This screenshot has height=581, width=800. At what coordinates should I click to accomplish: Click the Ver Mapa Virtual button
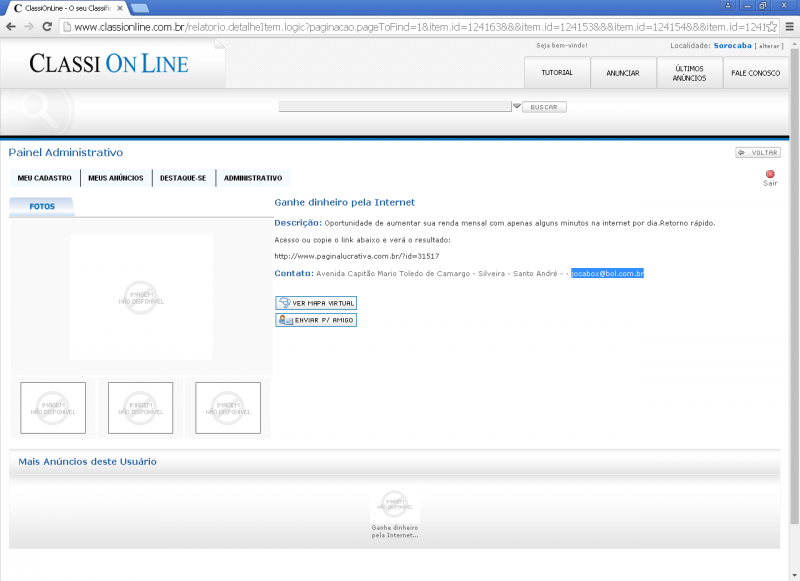(316, 302)
